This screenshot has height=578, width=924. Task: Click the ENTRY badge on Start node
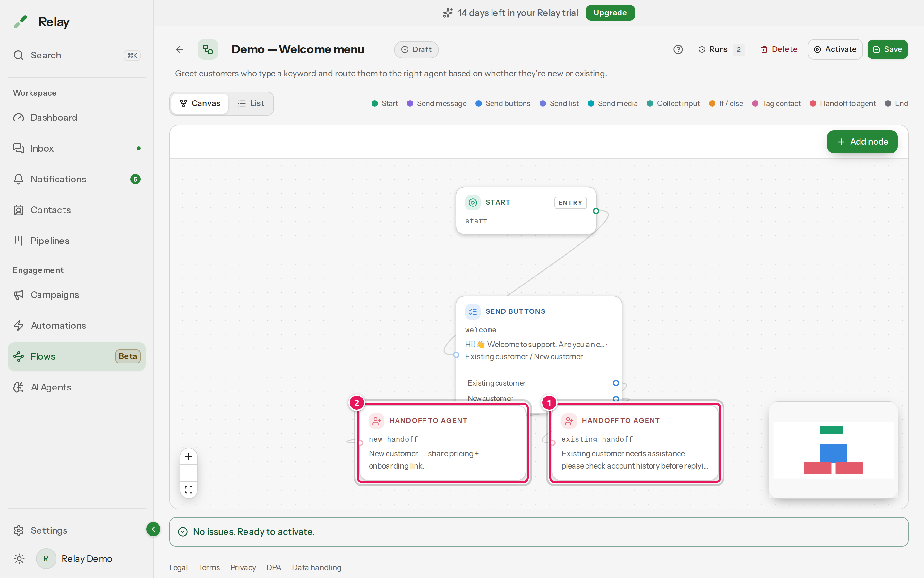570,203
